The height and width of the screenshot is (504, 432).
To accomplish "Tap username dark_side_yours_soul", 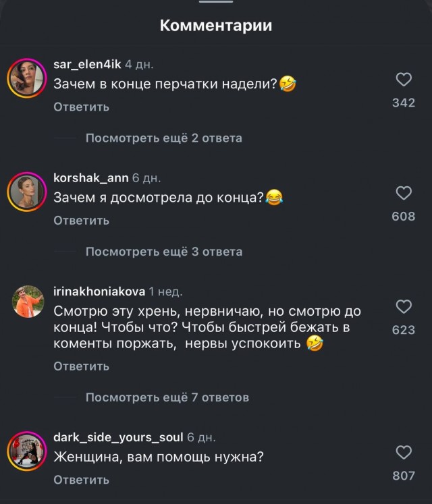I will coord(118,437).
